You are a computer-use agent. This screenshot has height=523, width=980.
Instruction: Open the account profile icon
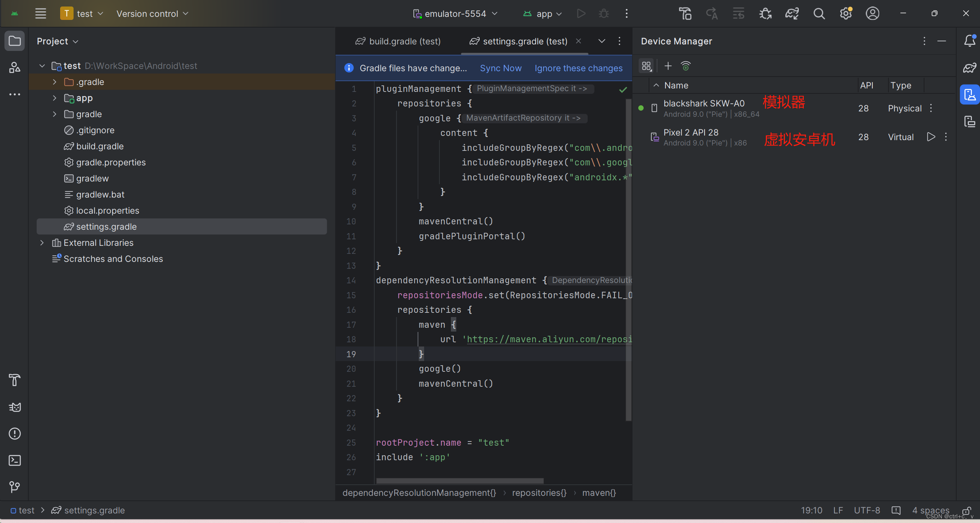[x=873, y=14]
